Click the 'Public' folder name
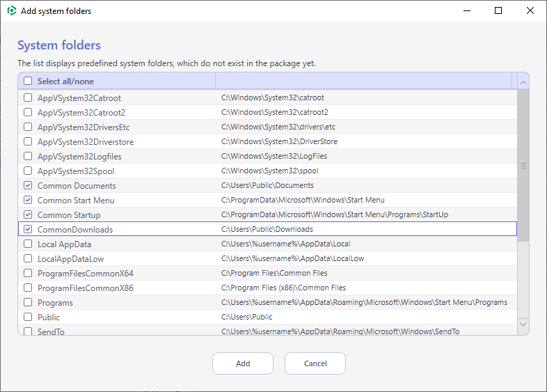 pos(49,317)
